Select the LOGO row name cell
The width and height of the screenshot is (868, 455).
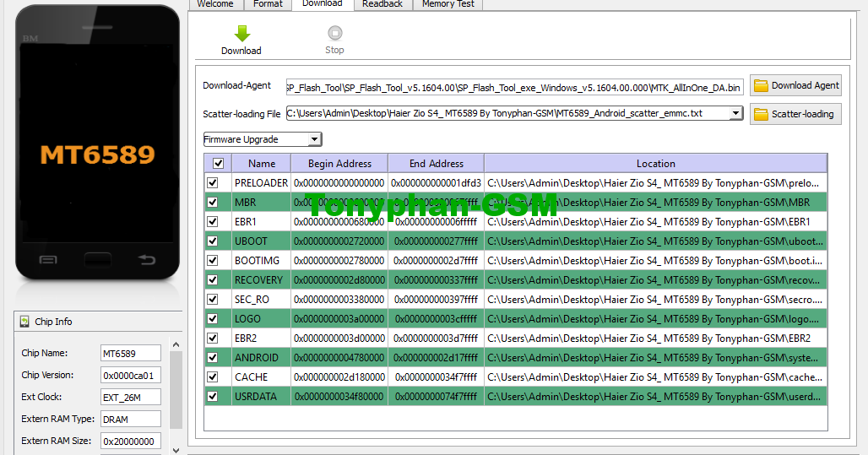click(261, 319)
